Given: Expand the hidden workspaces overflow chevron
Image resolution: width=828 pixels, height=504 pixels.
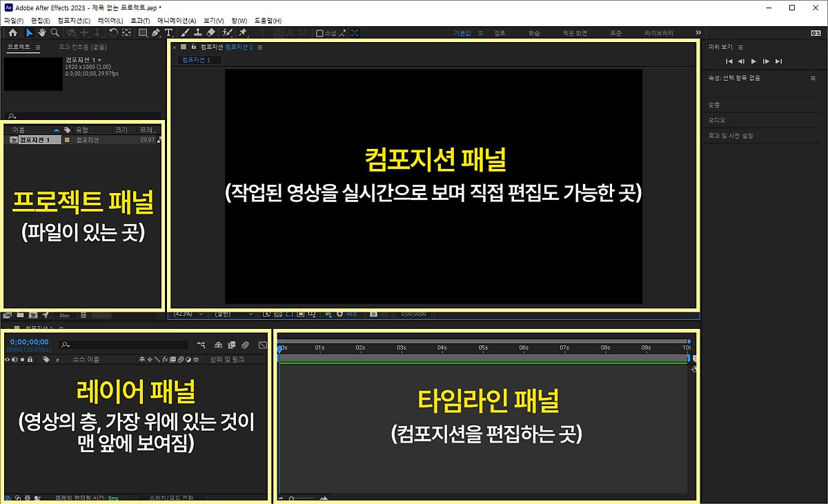Looking at the screenshot, I should pos(698,32).
